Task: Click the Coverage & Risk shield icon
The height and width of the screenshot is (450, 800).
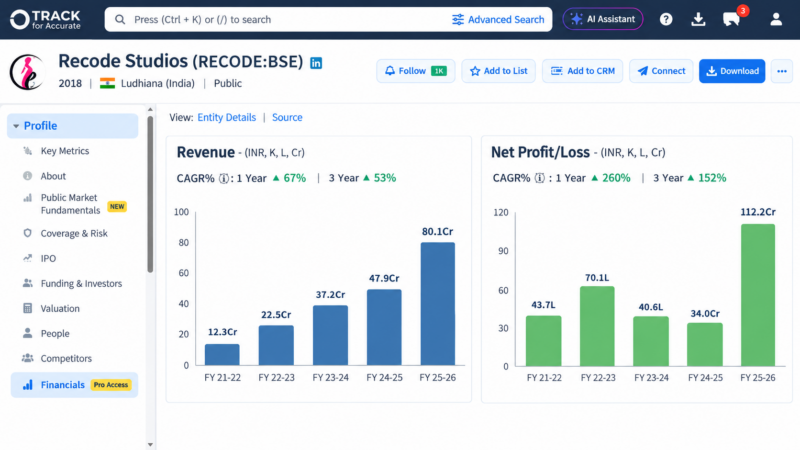Action: [28, 233]
